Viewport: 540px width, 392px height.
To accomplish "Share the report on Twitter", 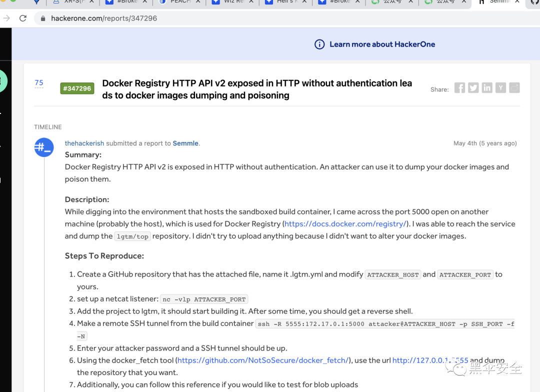I will [473, 88].
